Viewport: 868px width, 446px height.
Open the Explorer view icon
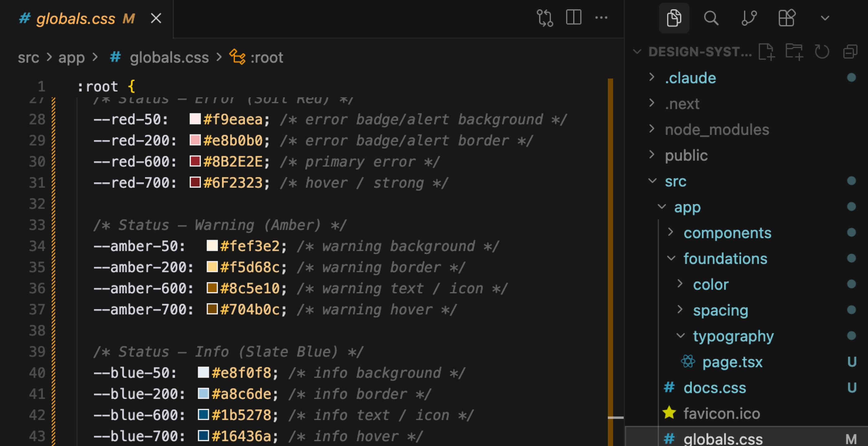tap(674, 18)
